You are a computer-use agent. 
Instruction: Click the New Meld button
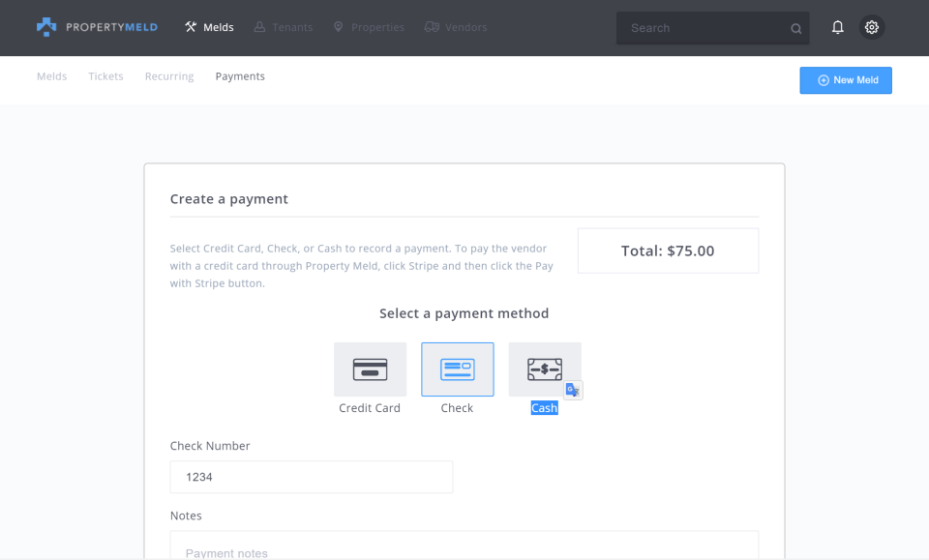845,80
